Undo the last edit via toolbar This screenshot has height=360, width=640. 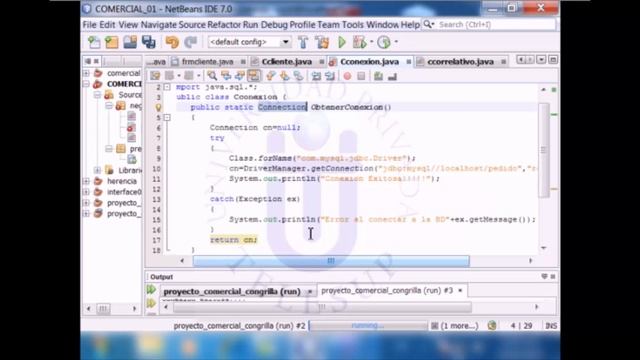point(172,42)
